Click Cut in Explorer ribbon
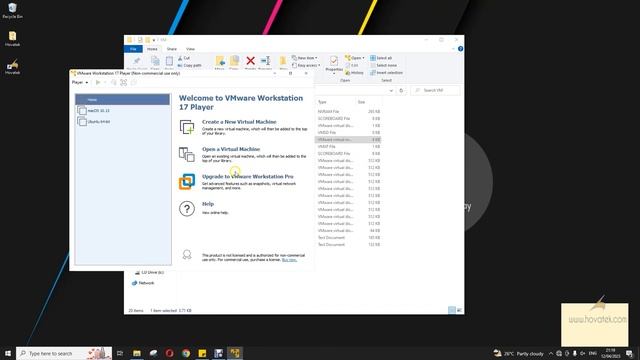 coord(184,58)
